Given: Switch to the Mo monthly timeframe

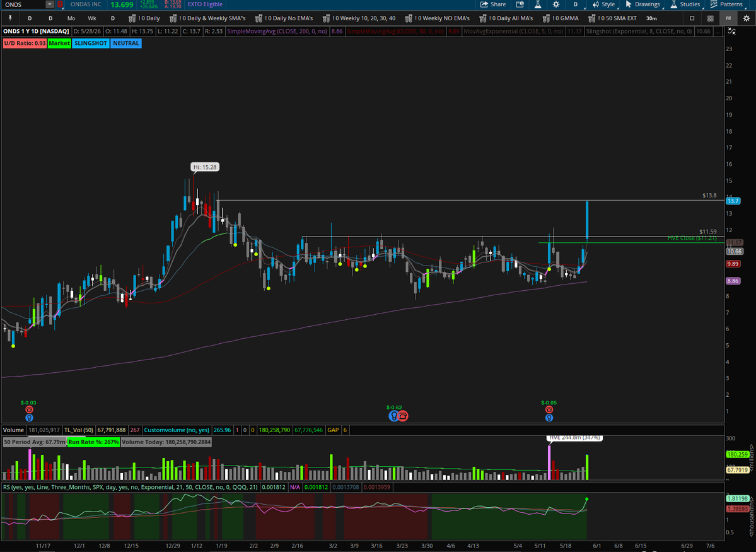Looking at the screenshot, I should [71, 18].
